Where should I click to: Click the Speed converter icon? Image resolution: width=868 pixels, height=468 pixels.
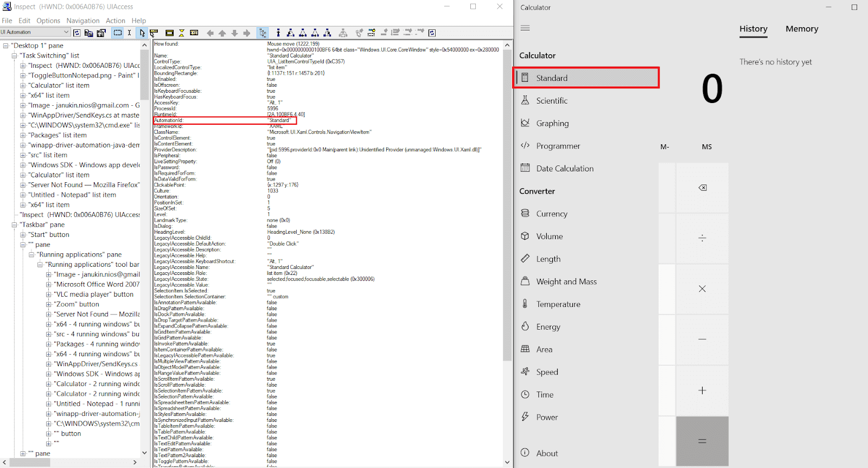525,371
